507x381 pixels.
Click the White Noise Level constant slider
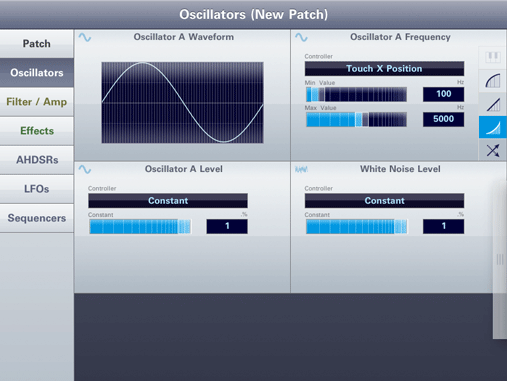pyautogui.click(x=356, y=227)
